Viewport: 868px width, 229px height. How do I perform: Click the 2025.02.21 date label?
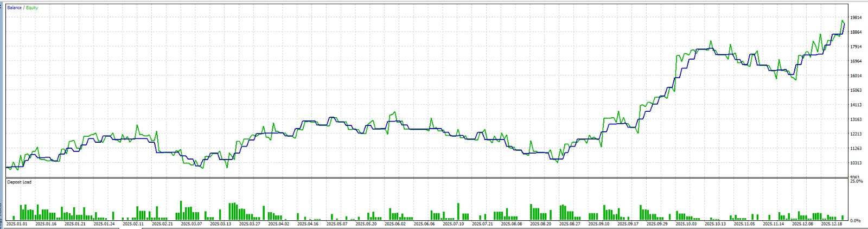tap(163, 224)
